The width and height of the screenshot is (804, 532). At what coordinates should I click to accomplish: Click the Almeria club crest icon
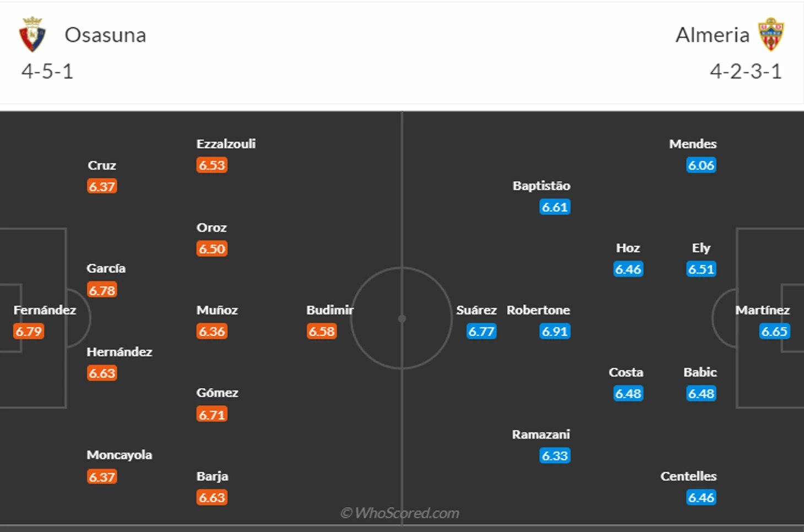[x=771, y=35]
